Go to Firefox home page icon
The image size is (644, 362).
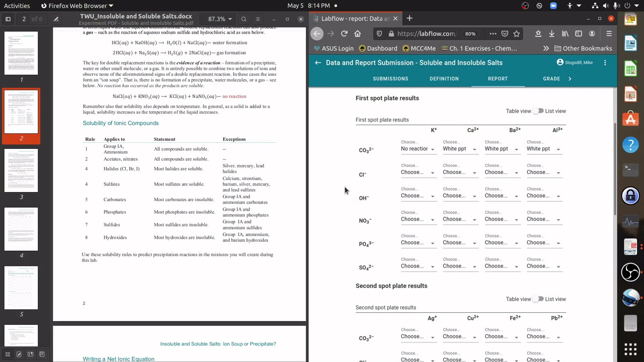[x=357, y=34]
